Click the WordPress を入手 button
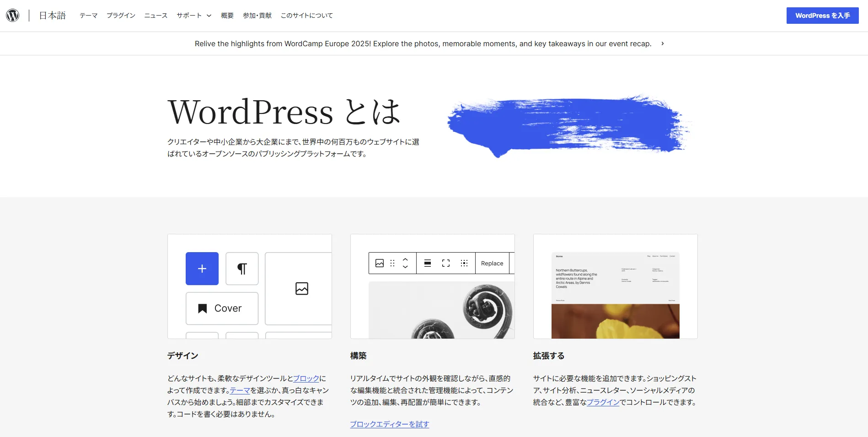Screen dimensions: 868x437 (822, 16)
